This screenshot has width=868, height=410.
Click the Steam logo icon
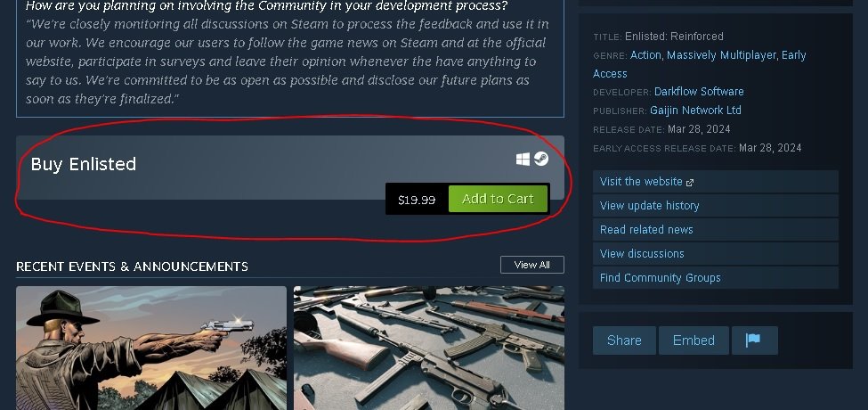tap(541, 159)
